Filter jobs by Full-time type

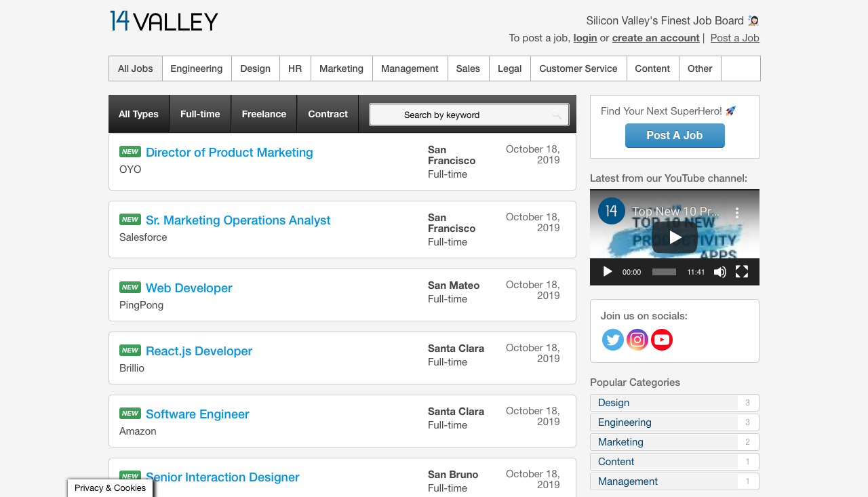tap(199, 113)
